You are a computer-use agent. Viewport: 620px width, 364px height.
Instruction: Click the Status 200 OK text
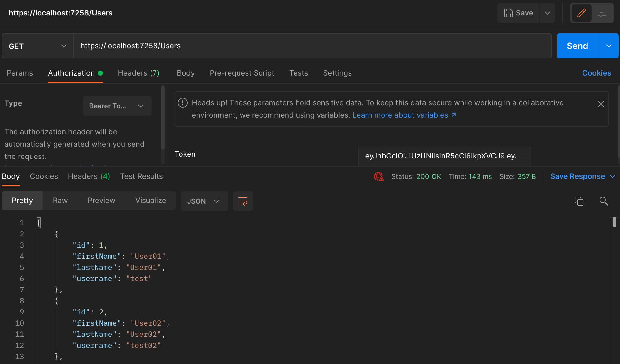[416, 176]
